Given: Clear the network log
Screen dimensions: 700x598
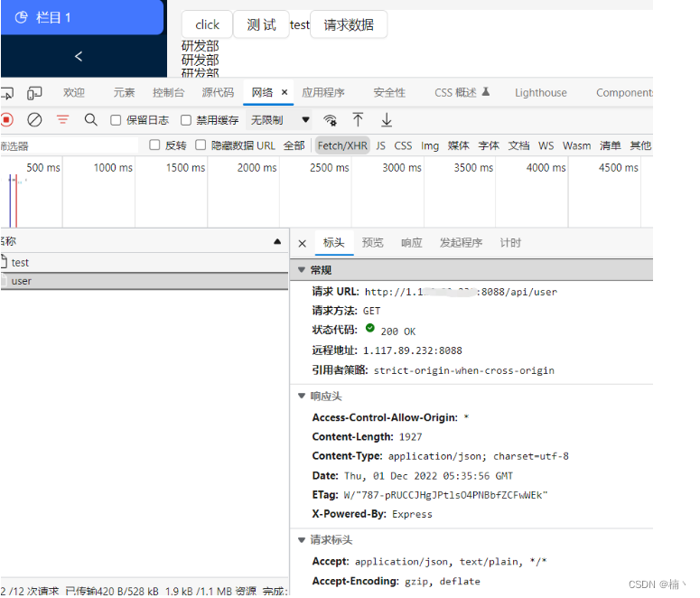Looking at the screenshot, I should [x=34, y=120].
